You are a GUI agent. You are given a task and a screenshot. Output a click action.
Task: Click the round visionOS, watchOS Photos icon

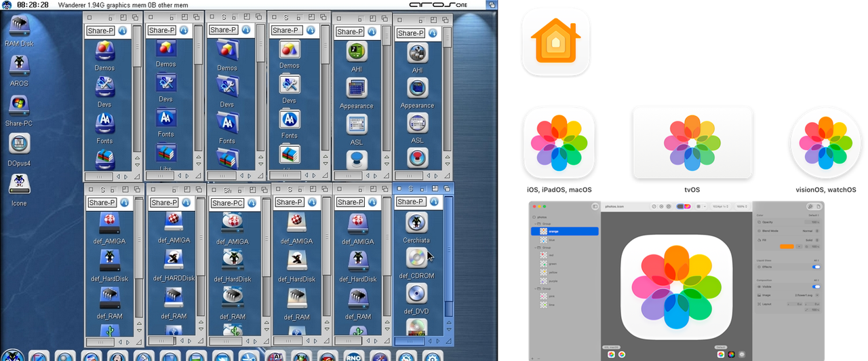click(x=825, y=143)
